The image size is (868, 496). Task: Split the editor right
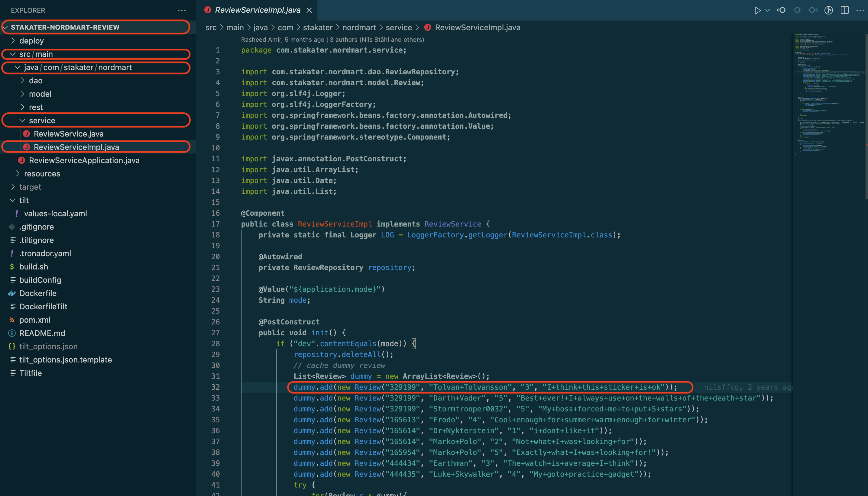click(844, 10)
